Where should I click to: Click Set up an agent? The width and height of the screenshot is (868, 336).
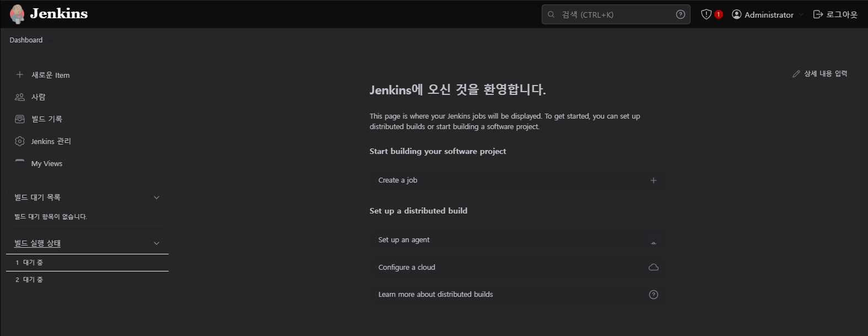pyautogui.click(x=517, y=240)
